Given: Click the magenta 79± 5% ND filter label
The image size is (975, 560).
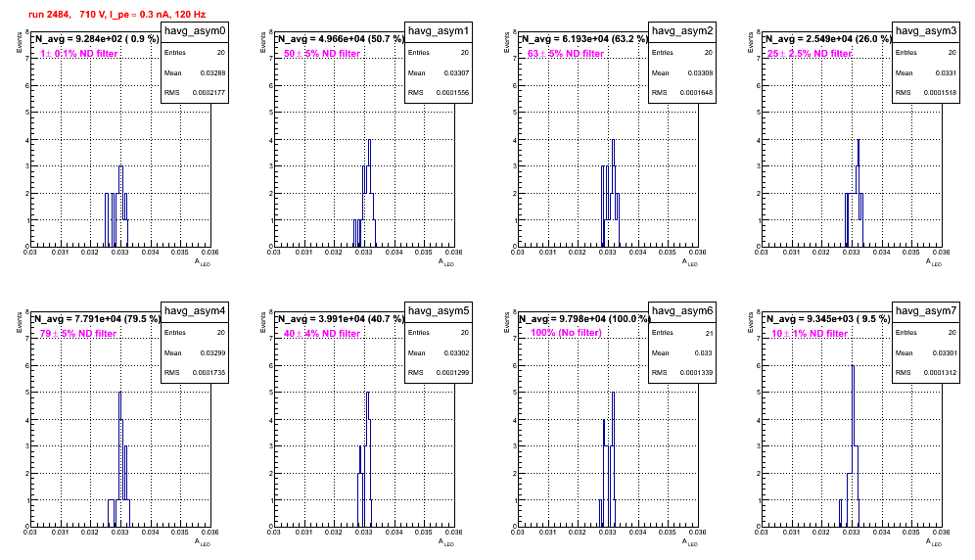Looking at the screenshot, I should 78,334.
